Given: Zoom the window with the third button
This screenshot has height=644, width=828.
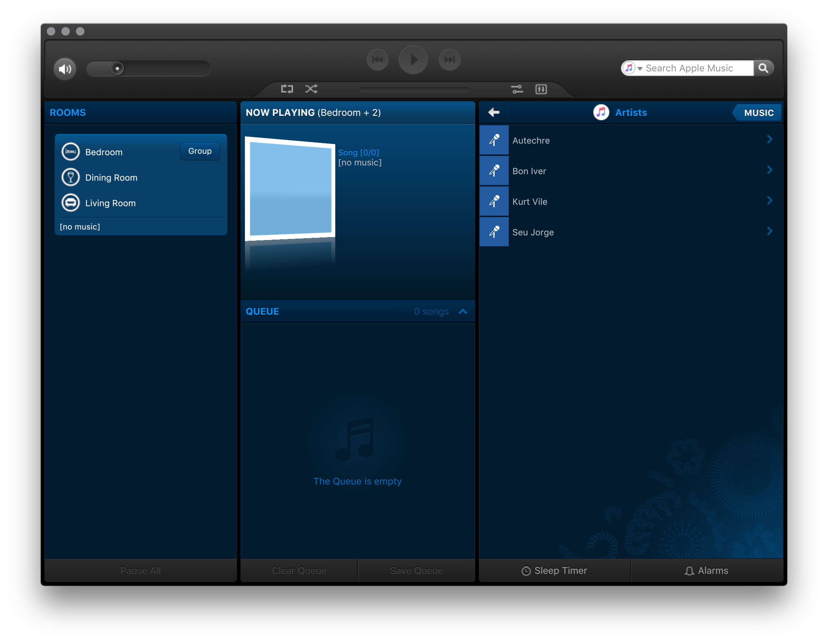Looking at the screenshot, I should coord(80,31).
